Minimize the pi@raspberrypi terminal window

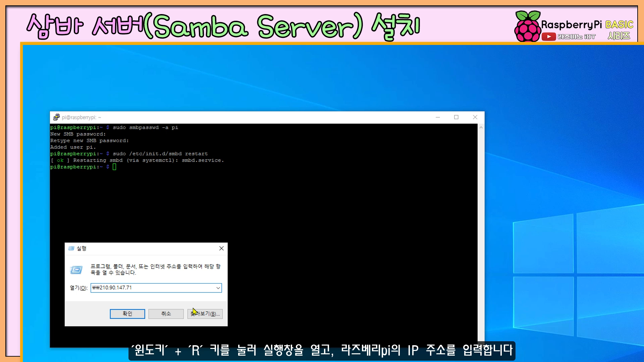[438, 117]
